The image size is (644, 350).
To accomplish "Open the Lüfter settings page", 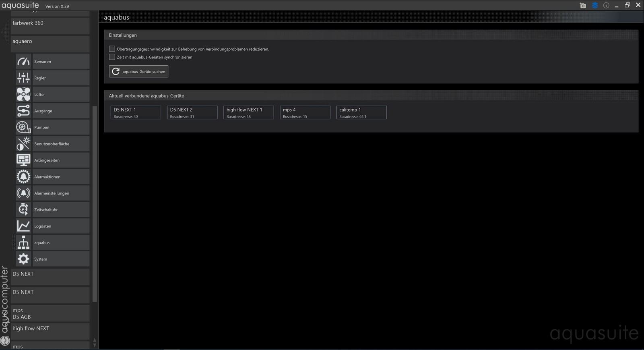I will [x=61, y=94].
